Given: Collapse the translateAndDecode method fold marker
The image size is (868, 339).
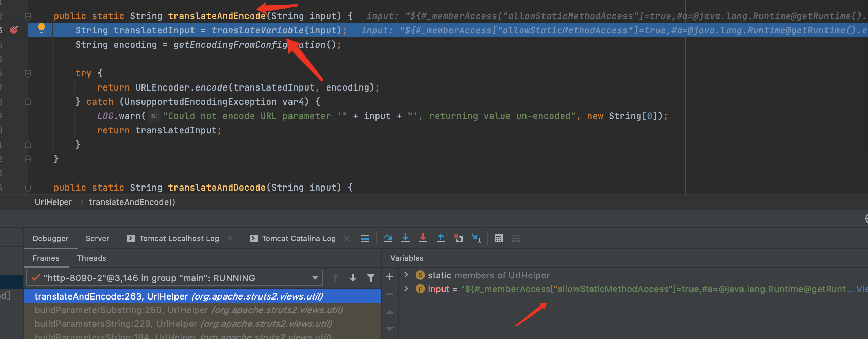Looking at the screenshot, I should click(28, 188).
